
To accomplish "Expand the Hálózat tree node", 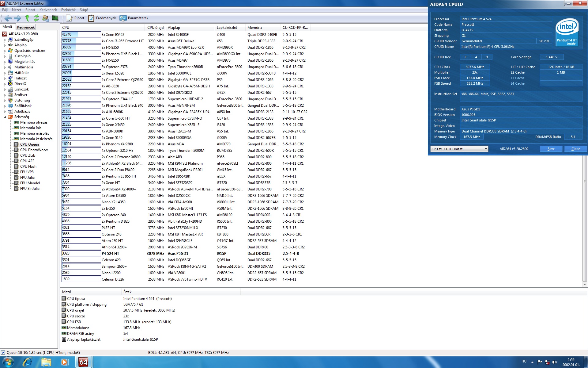I will coord(5,79).
